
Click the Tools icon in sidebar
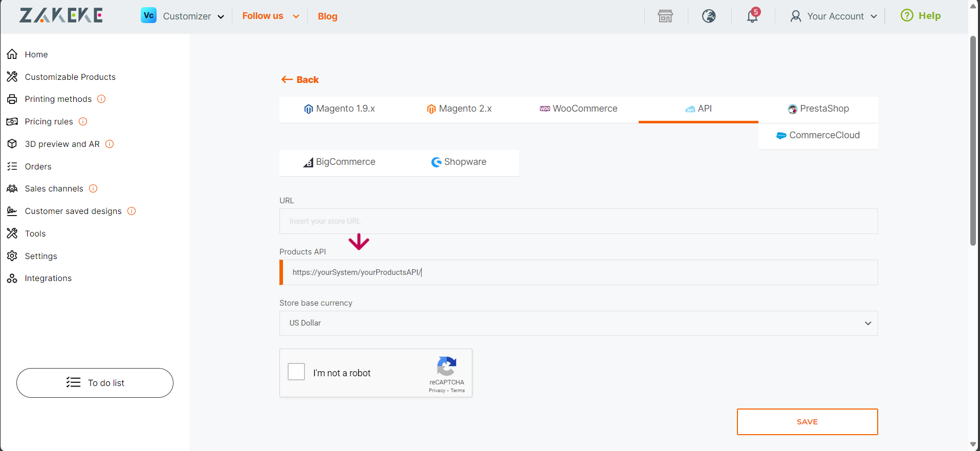[x=12, y=233]
